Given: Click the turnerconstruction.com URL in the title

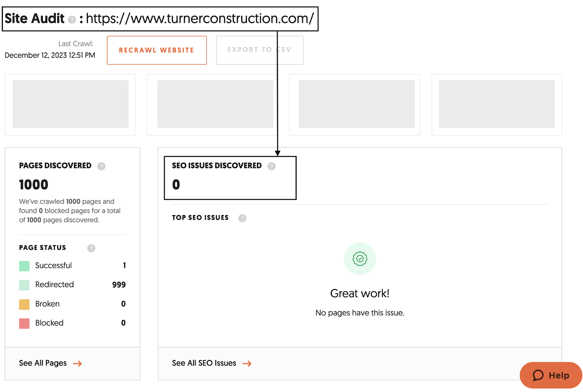Looking at the screenshot, I should 200,19.
